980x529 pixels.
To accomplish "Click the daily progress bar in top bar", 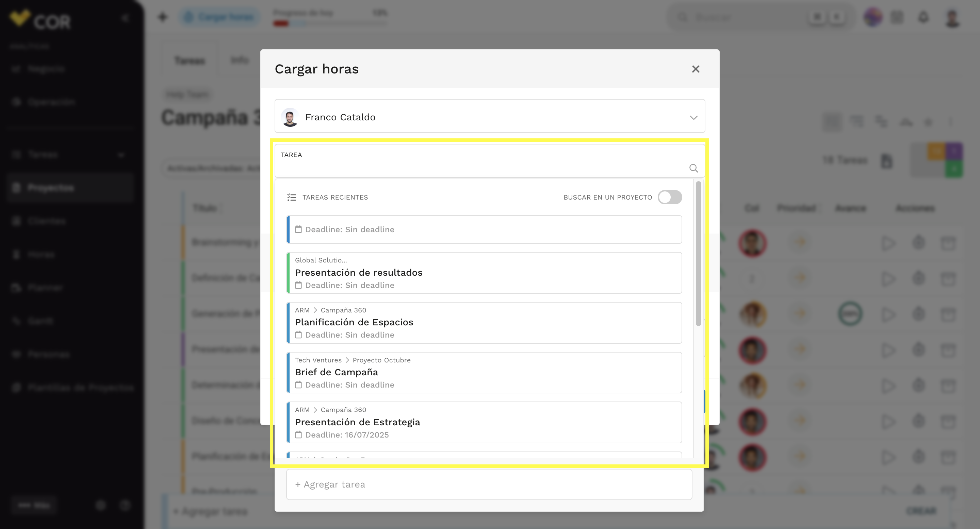I will point(330,23).
